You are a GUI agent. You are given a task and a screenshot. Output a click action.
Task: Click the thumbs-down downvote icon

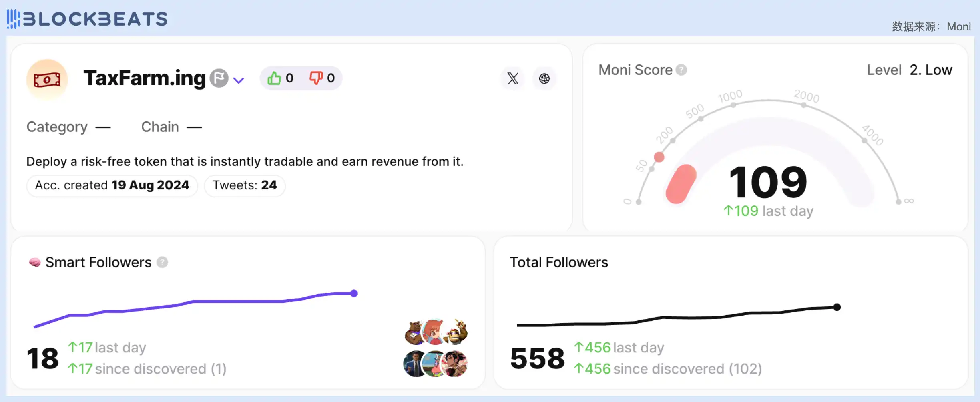[x=316, y=78]
